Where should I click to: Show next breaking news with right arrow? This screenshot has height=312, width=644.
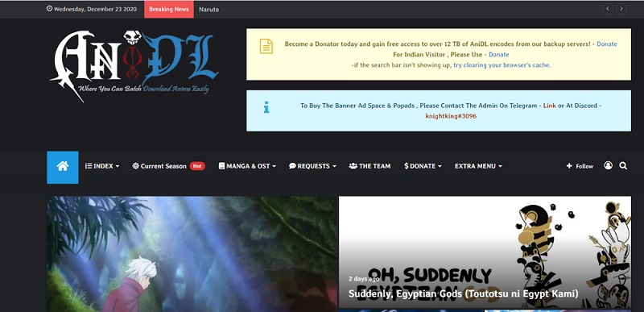pos(621,9)
